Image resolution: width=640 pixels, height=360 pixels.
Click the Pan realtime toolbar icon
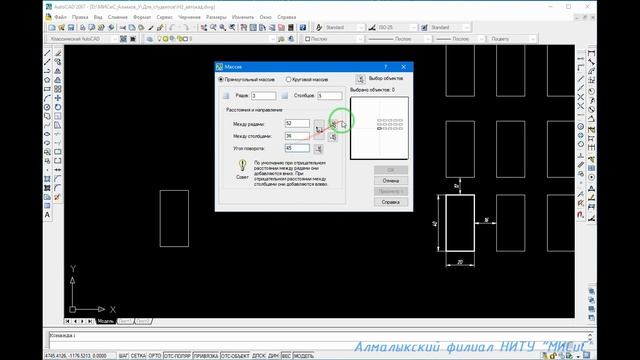click(x=204, y=27)
